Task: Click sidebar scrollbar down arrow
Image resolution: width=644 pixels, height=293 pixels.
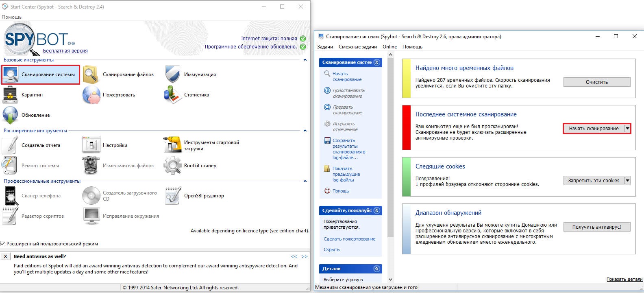Action: pos(390,280)
